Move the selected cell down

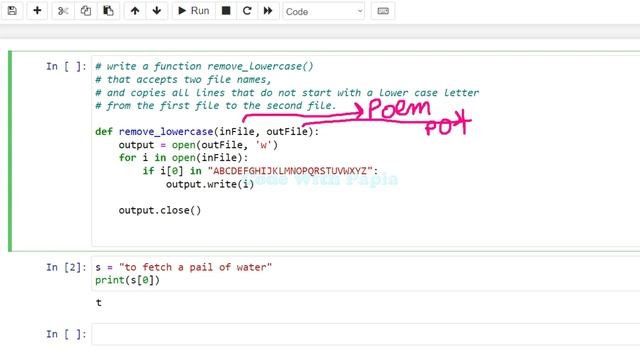(x=157, y=11)
